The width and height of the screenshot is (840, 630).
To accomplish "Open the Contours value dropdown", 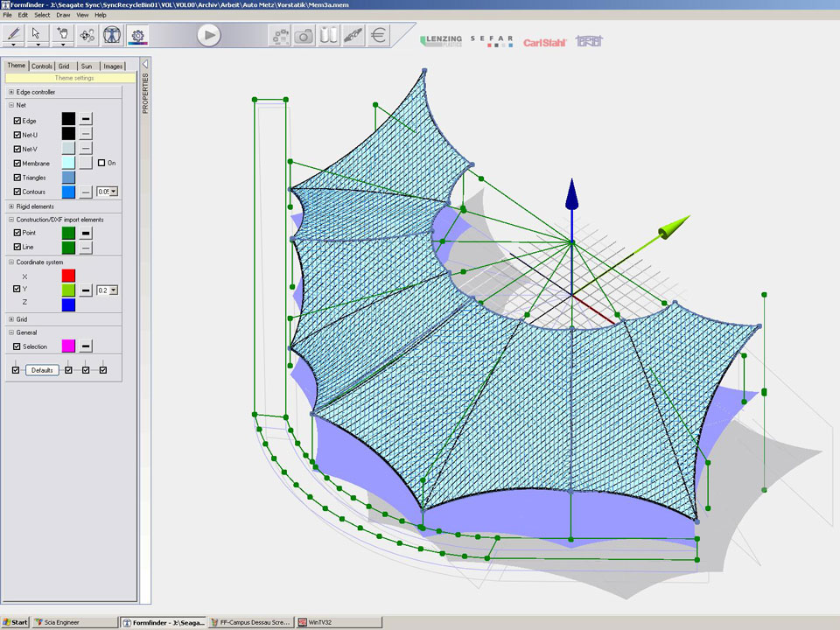I will tap(114, 192).
